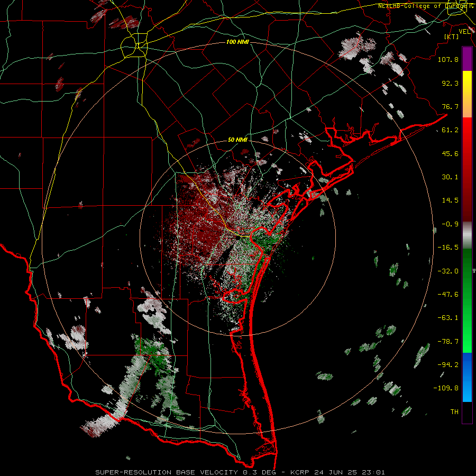The width and height of the screenshot is (476, 476).
Task: Click the -63.1 velocity scale value
Action: [x=448, y=318]
